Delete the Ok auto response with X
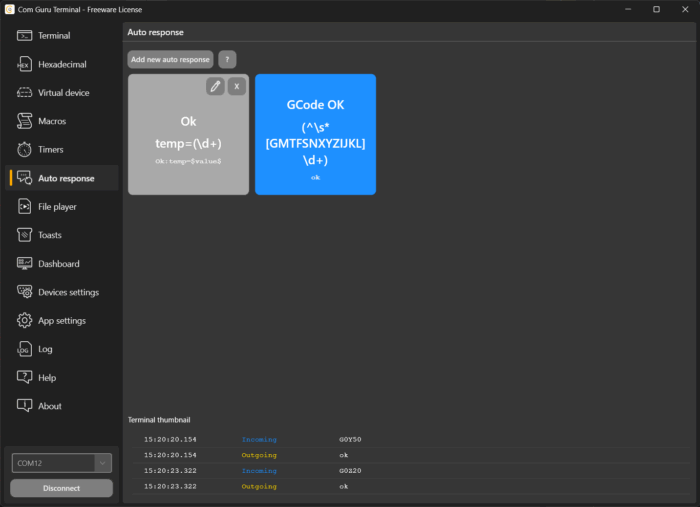The image size is (700, 507). 236,87
